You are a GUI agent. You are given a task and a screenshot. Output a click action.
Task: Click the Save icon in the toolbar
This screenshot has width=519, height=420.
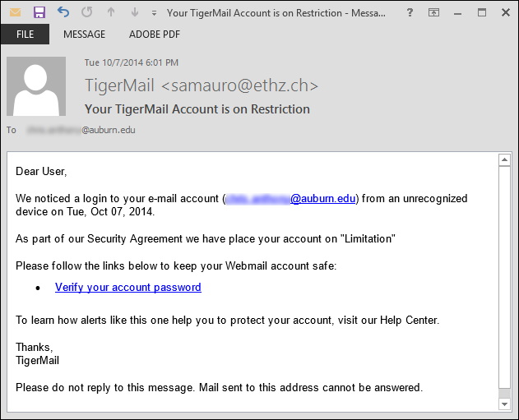point(39,12)
